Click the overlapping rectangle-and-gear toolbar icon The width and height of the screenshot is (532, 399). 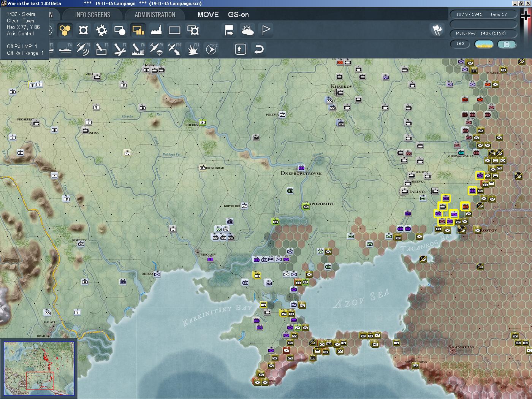tap(193, 30)
